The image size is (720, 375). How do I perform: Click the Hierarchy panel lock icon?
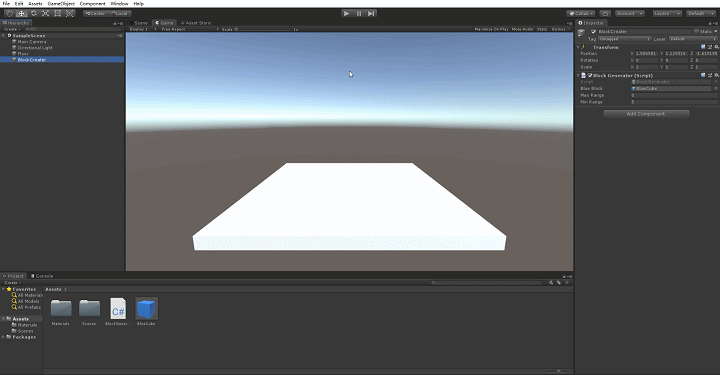115,23
